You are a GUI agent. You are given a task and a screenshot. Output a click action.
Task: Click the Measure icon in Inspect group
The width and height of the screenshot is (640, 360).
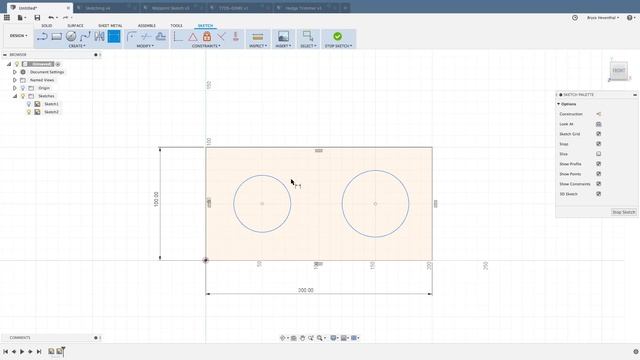258,37
